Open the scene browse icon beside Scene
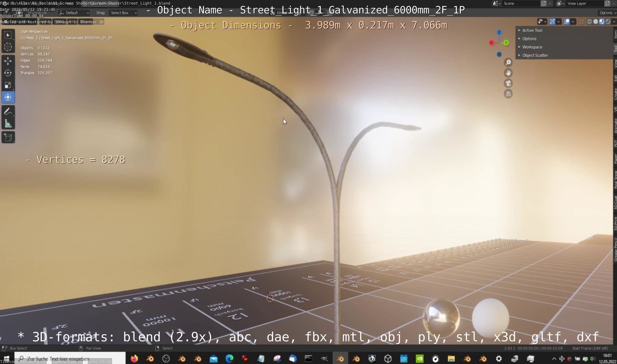 pos(496,3)
